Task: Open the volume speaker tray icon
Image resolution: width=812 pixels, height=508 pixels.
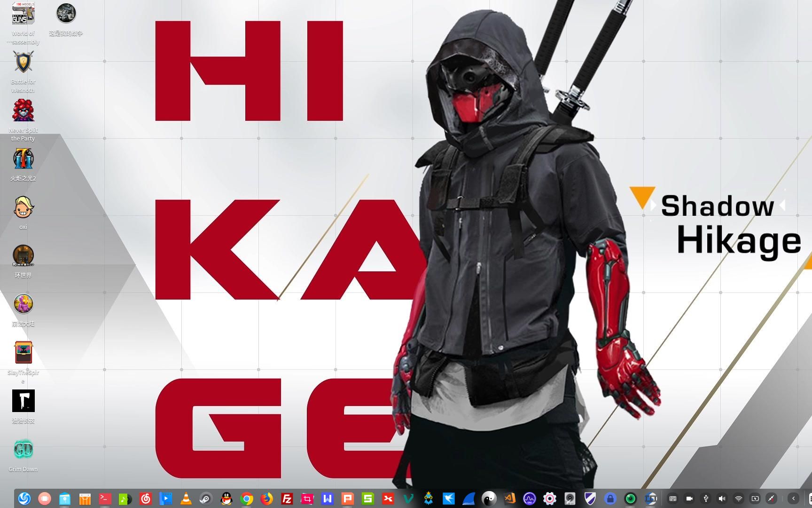Action: tap(722, 498)
